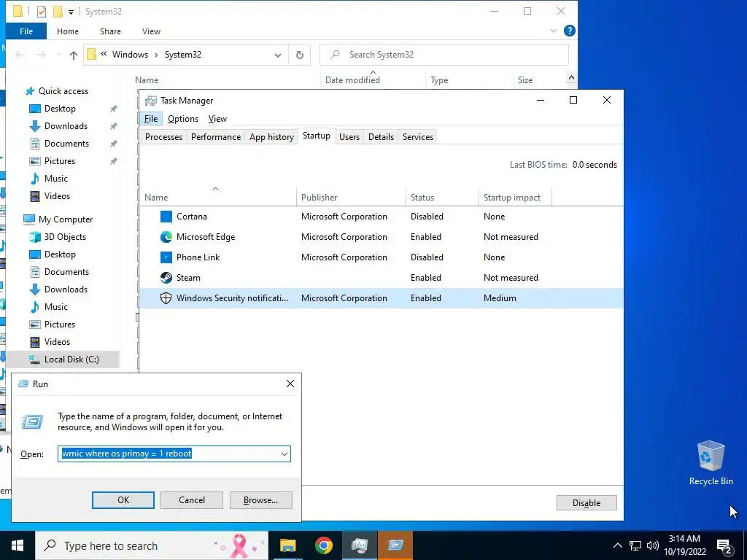Viewport: 747px width, 560px height.
Task: Select the Cortana startup icon
Action: (166, 217)
